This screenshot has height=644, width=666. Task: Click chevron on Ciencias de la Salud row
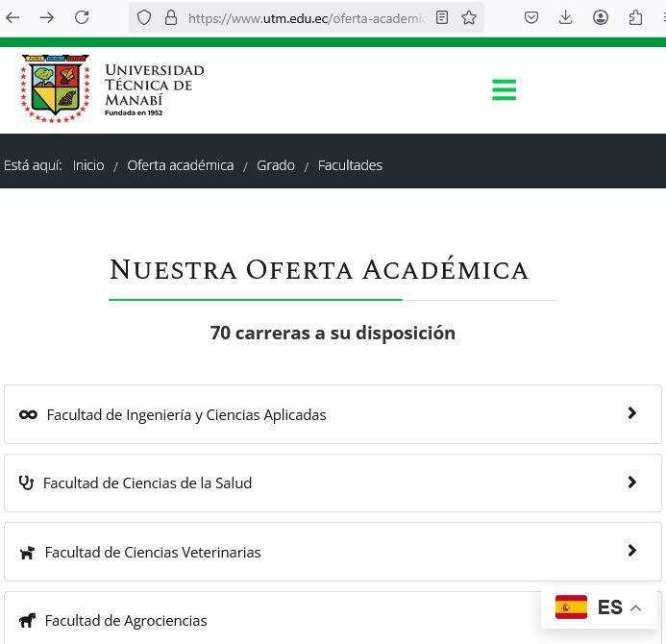click(632, 482)
